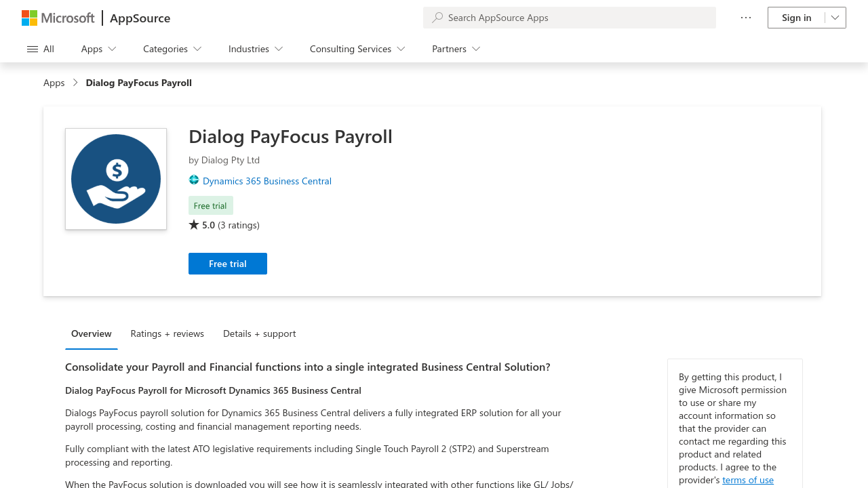Screen dimensions: 868x488
Task: Expand the Apps dropdown menu
Action: [x=99, y=49]
